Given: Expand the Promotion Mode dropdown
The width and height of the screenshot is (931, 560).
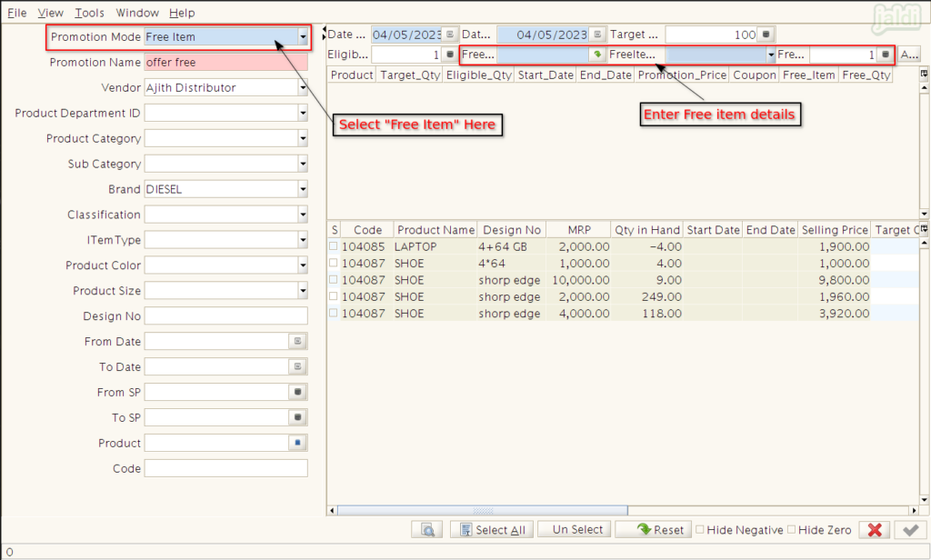Looking at the screenshot, I should pyautogui.click(x=303, y=37).
